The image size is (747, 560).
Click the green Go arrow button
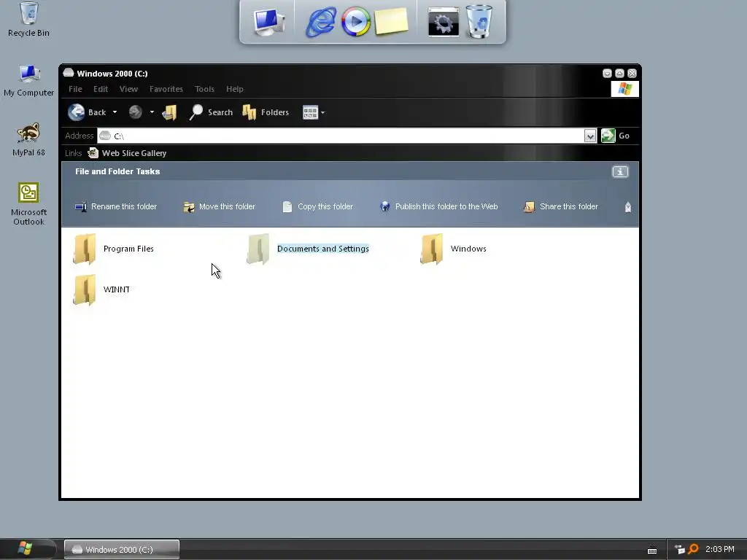pos(608,136)
